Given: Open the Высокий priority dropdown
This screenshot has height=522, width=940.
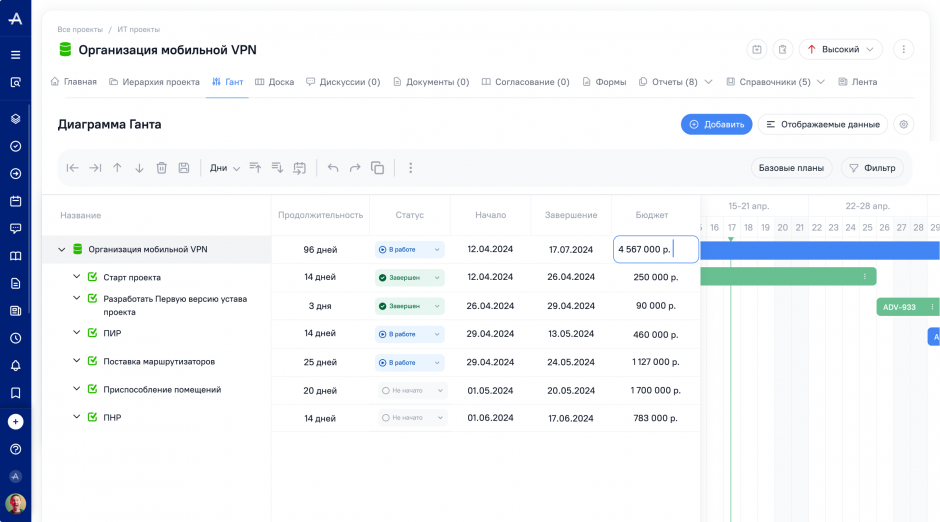Looking at the screenshot, I should (840, 49).
